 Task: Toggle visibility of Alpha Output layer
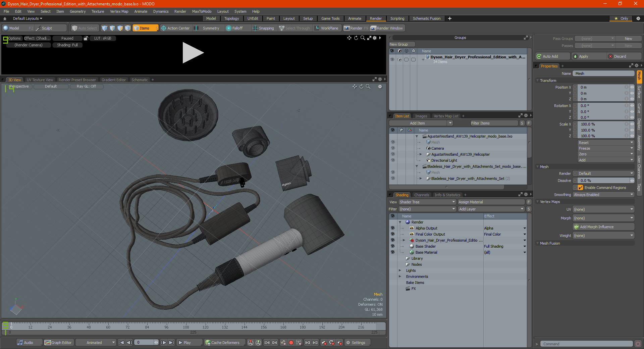point(392,228)
